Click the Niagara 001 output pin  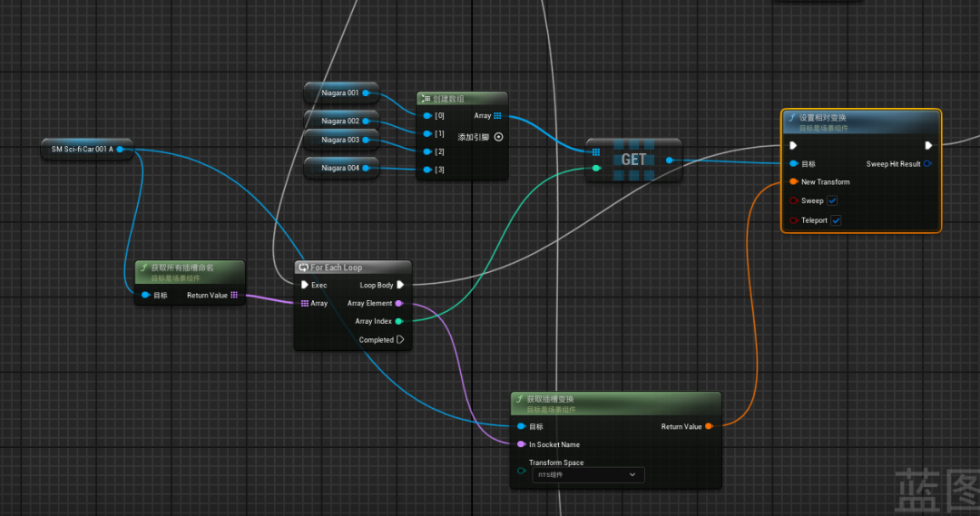[366, 93]
